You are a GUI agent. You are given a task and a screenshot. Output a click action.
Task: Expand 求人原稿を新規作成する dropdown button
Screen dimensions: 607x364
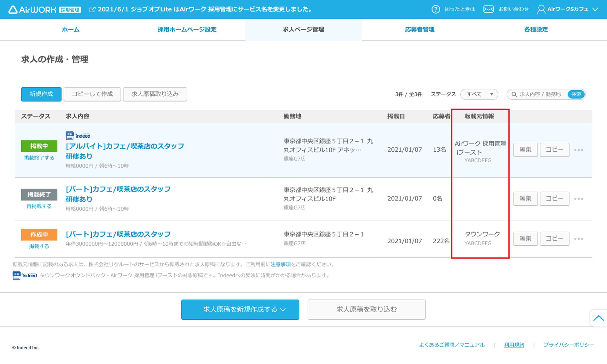[x=240, y=309]
